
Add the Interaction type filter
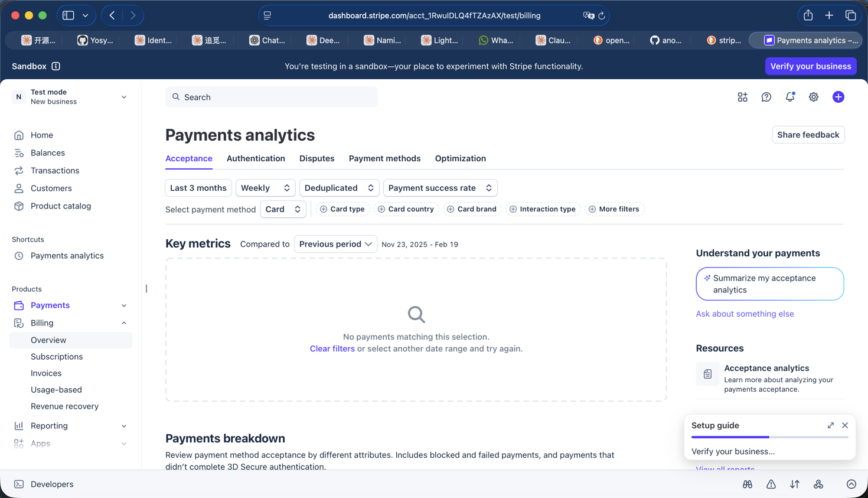(543, 209)
